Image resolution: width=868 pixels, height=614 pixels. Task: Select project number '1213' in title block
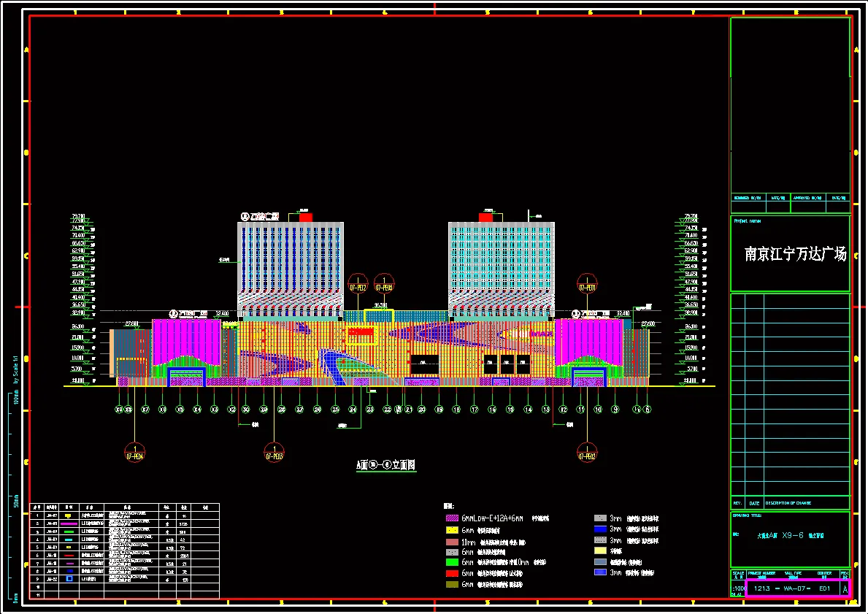(761, 588)
